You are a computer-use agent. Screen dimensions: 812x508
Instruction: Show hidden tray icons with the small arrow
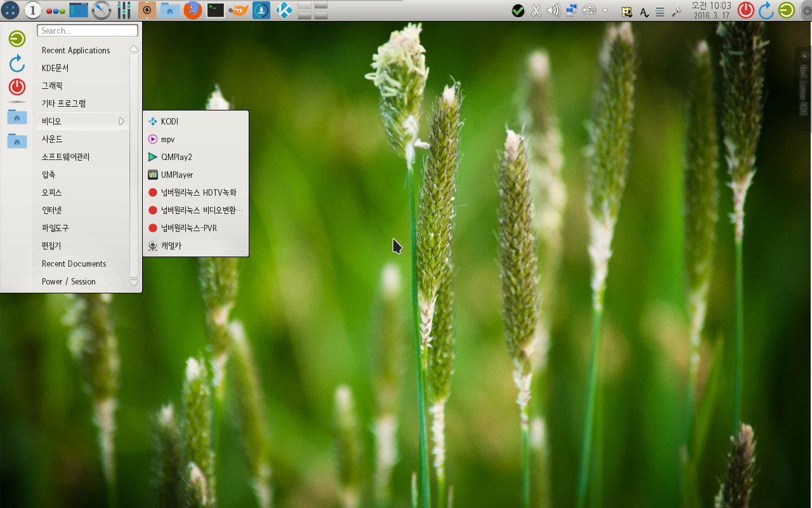point(605,10)
